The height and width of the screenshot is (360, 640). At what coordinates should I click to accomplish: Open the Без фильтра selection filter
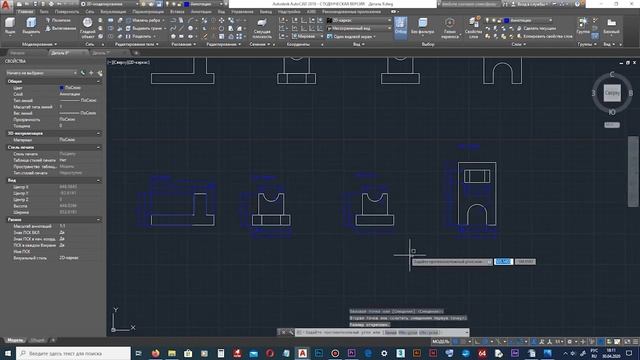pos(422,26)
